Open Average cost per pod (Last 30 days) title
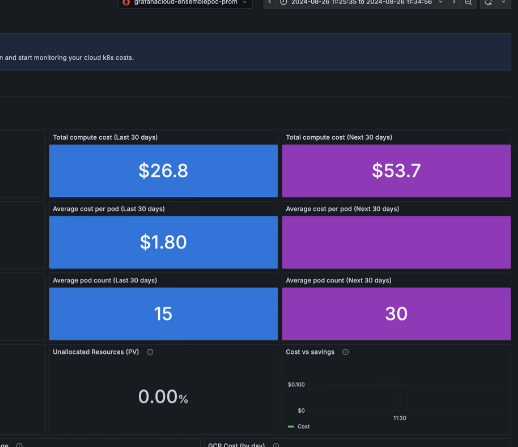This screenshot has height=447, width=518. pos(109,209)
